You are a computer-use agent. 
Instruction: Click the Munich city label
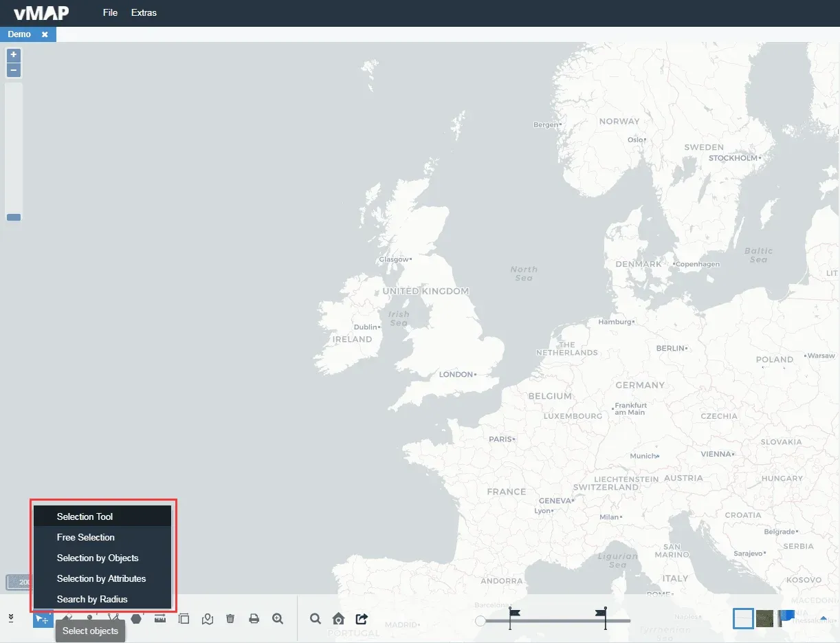click(643, 456)
